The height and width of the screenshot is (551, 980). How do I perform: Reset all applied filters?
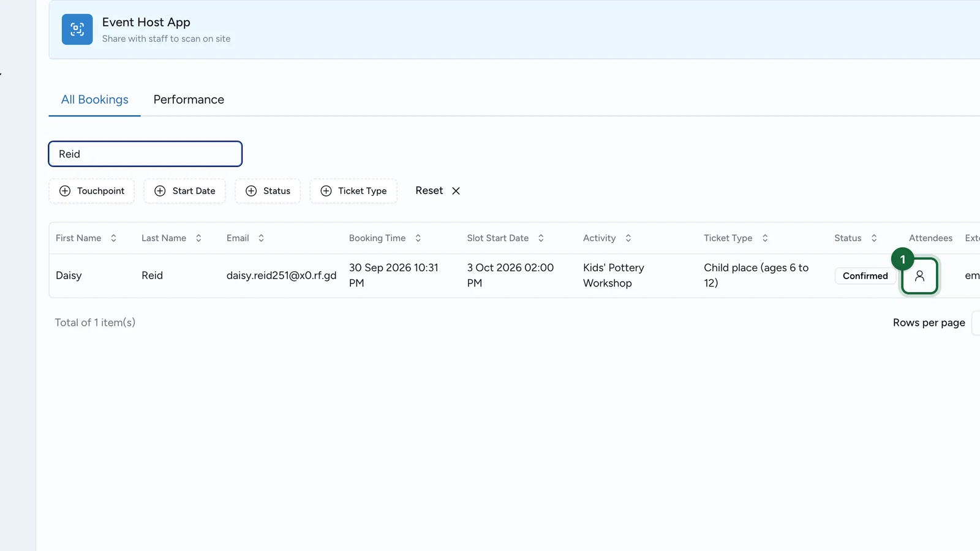[437, 191]
